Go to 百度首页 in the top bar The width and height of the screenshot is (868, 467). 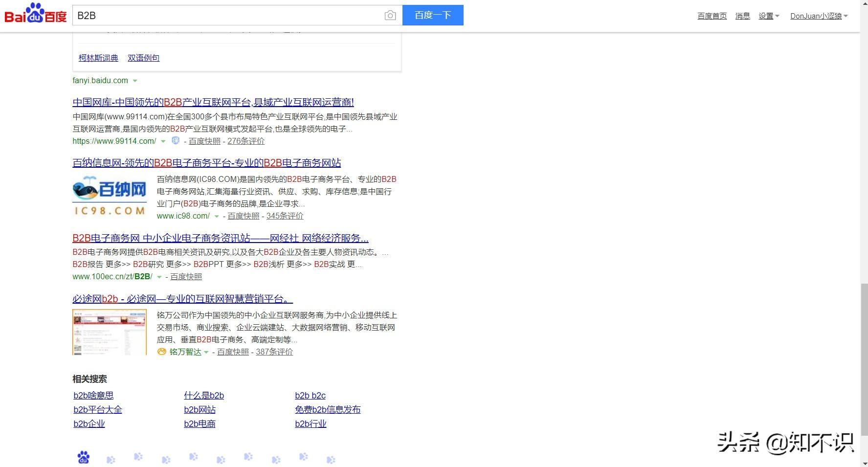712,16
